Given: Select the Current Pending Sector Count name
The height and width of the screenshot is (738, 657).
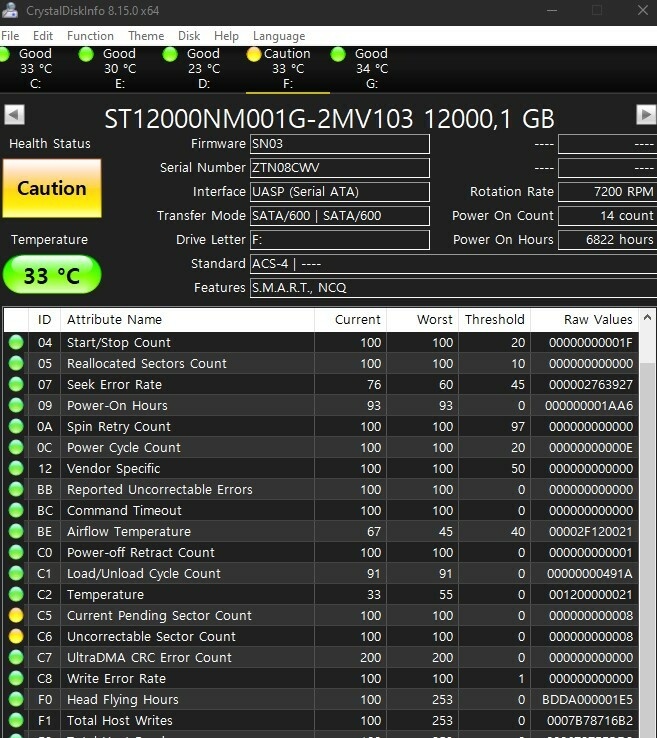Looking at the screenshot, I should click(159, 616).
